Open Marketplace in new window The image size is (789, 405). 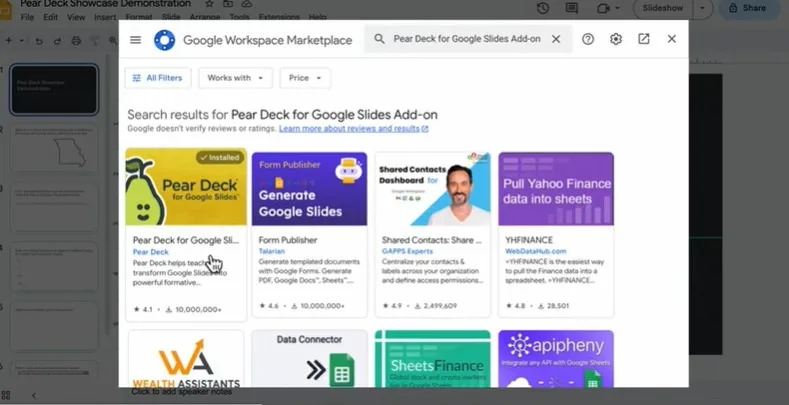[x=644, y=39]
